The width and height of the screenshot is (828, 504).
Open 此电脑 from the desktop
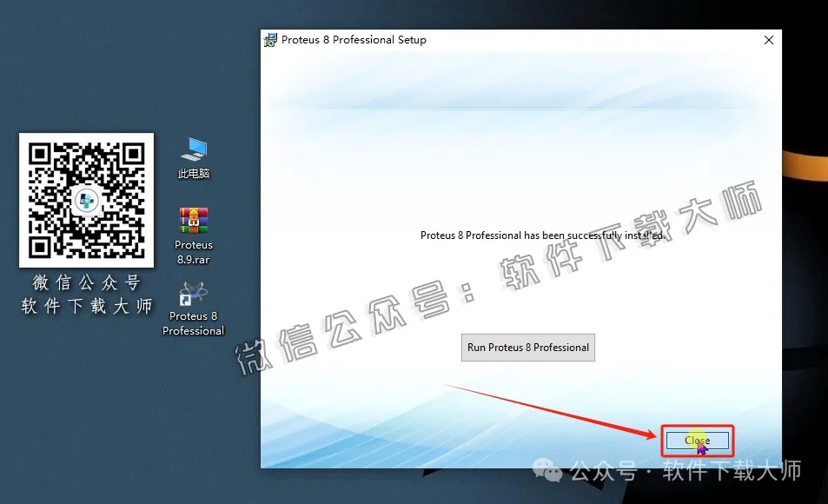tap(193, 157)
